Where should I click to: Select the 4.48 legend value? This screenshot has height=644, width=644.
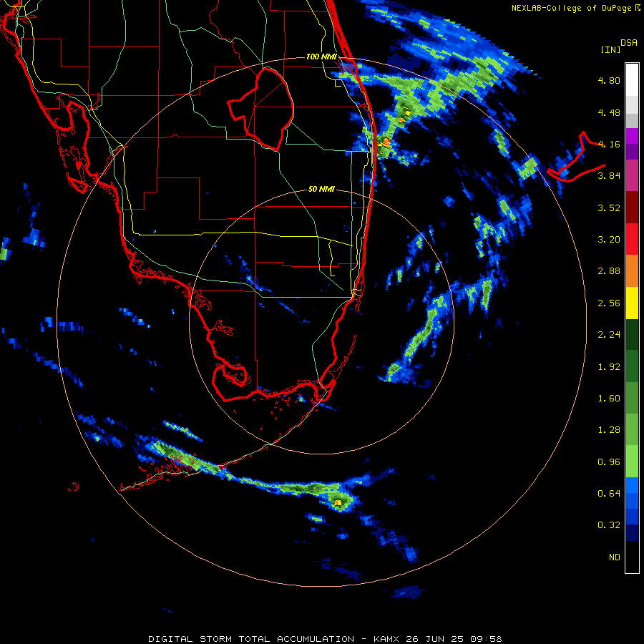point(609,112)
